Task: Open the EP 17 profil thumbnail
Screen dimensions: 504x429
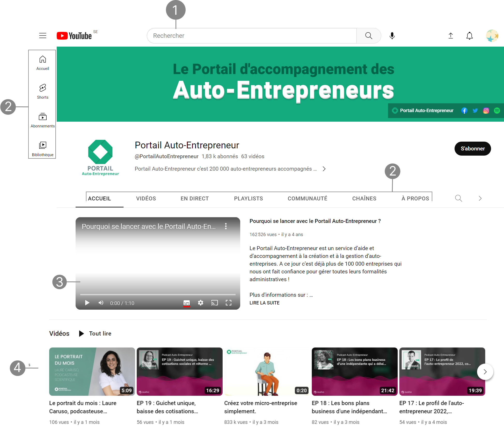Action: [442, 372]
